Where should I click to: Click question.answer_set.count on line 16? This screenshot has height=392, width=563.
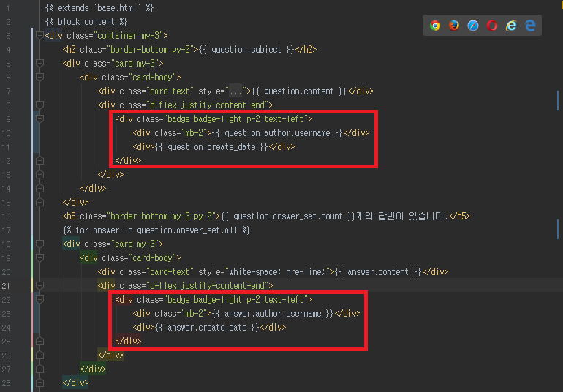pyautogui.click(x=288, y=216)
